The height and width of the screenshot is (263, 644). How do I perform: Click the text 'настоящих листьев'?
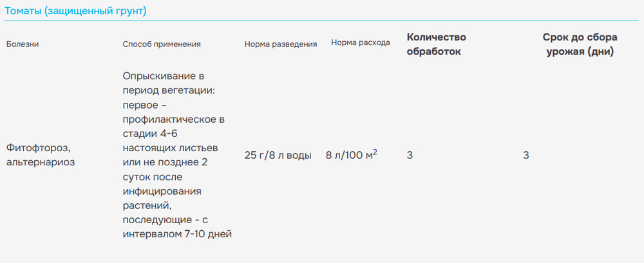[x=171, y=148]
